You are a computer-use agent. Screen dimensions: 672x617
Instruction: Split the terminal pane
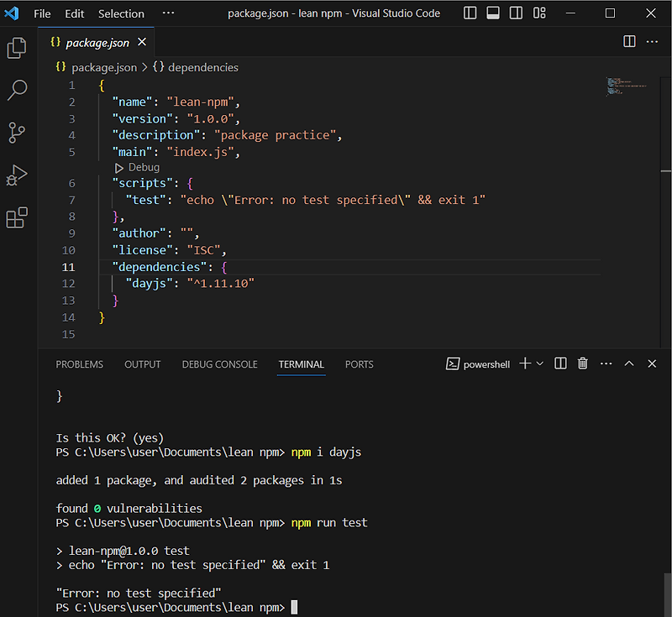click(560, 363)
